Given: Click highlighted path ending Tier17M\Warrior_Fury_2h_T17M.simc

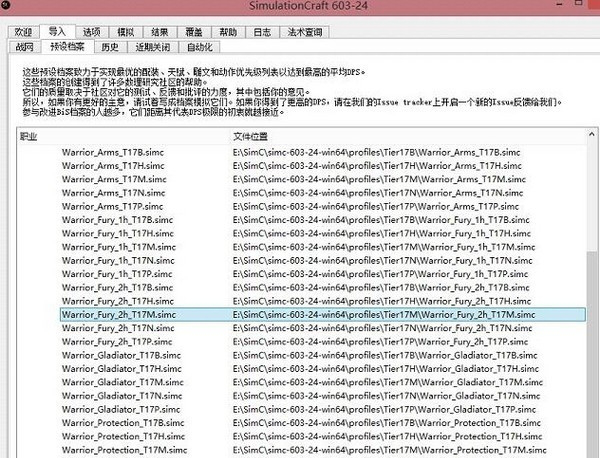Looking at the screenshot, I should (x=384, y=315).
